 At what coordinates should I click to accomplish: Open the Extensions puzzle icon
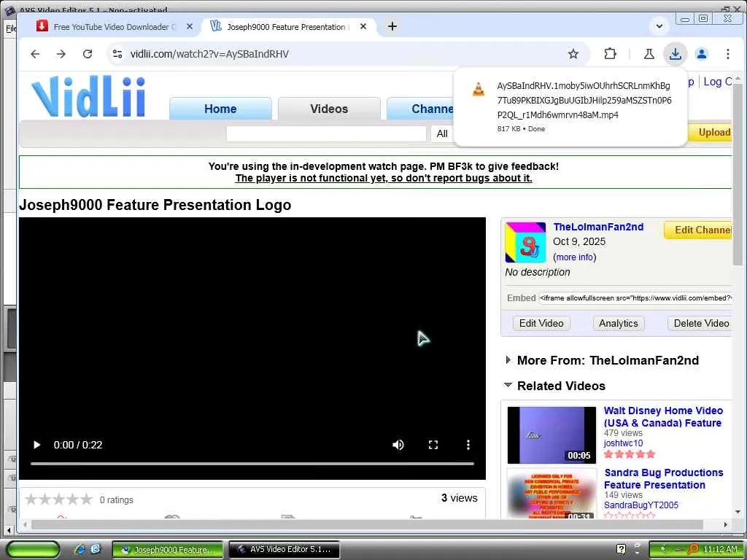pyautogui.click(x=610, y=54)
